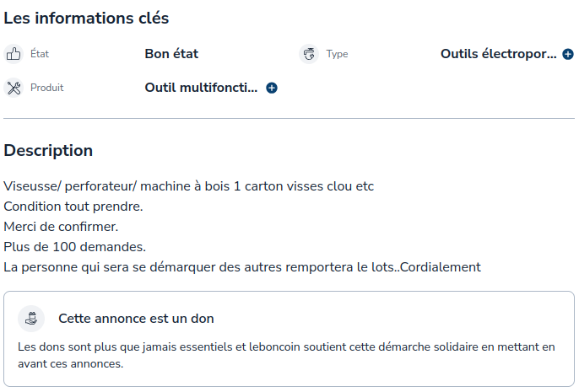Click the Outil multifoncti... text
Screen dimensions: 579x392
coord(201,88)
